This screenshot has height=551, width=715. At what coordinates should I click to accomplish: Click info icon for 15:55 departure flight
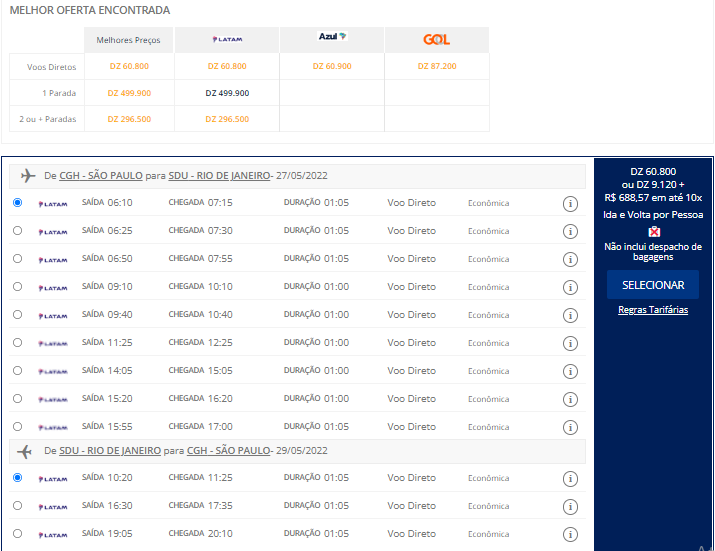(x=570, y=427)
